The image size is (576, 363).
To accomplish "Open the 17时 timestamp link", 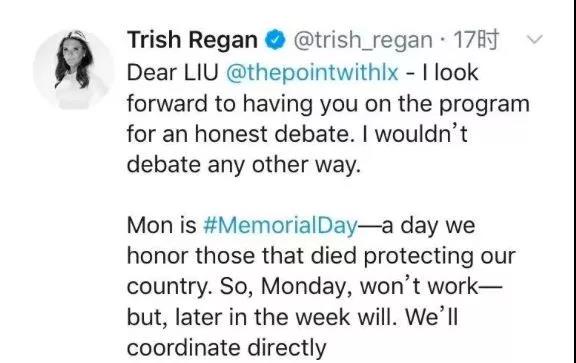I will (476, 40).
